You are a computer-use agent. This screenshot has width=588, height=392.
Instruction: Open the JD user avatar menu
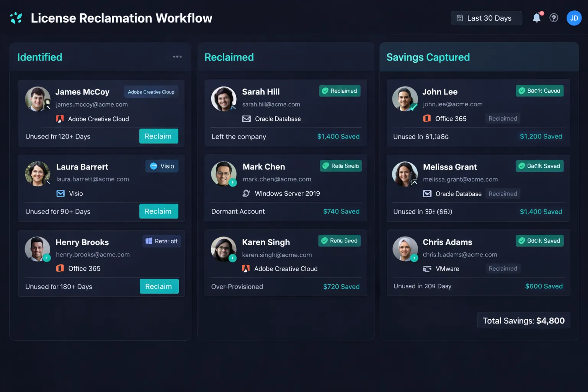pyautogui.click(x=574, y=18)
